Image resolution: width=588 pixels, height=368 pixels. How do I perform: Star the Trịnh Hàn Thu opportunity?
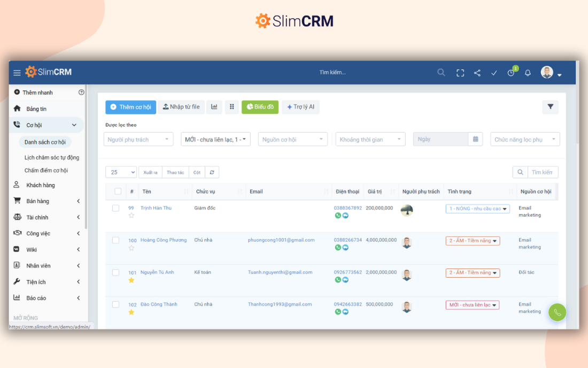click(131, 216)
